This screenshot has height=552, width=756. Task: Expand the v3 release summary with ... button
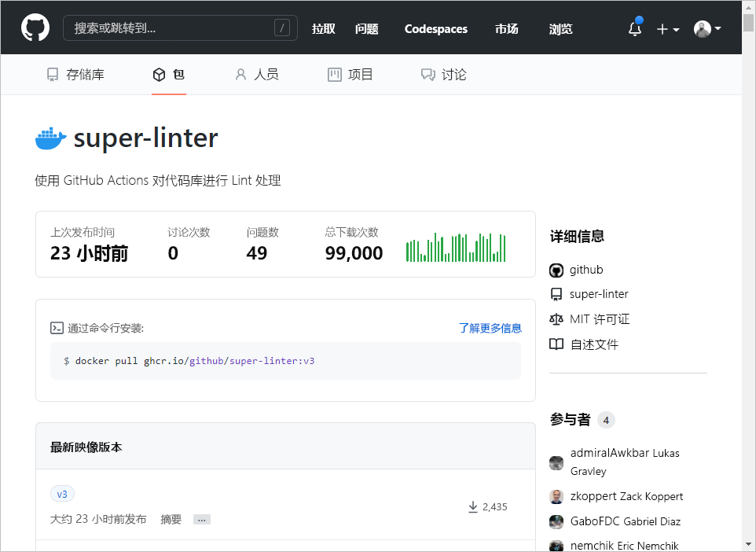tap(200, 519)
